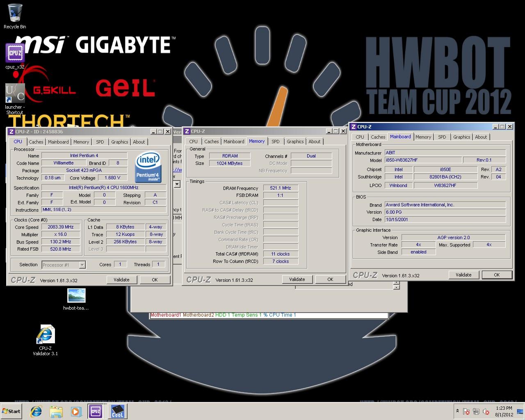Click the CPU-Z icon in right window title bar
525x420 pixels.
coord(354,127)
